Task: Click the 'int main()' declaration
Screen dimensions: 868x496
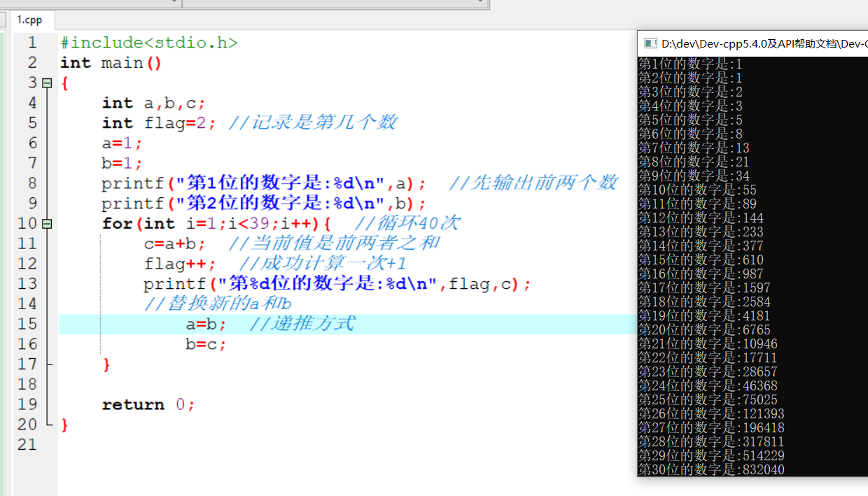Action: click(111, 63)
